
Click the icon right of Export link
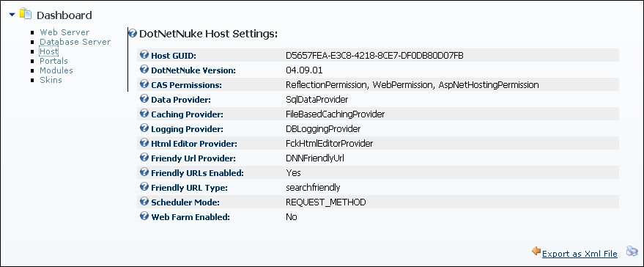click(632, 252)
